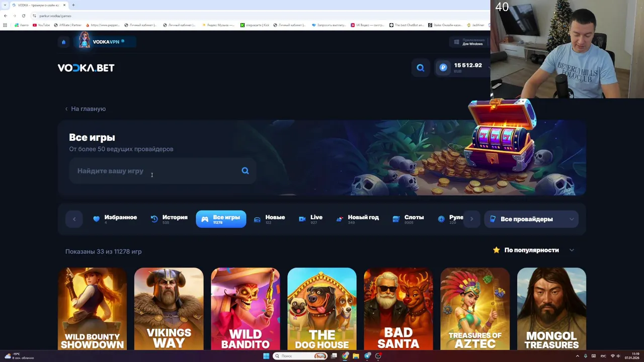644x362 pixels.
Task: Select the История category tab
Action: click(169, 219)
